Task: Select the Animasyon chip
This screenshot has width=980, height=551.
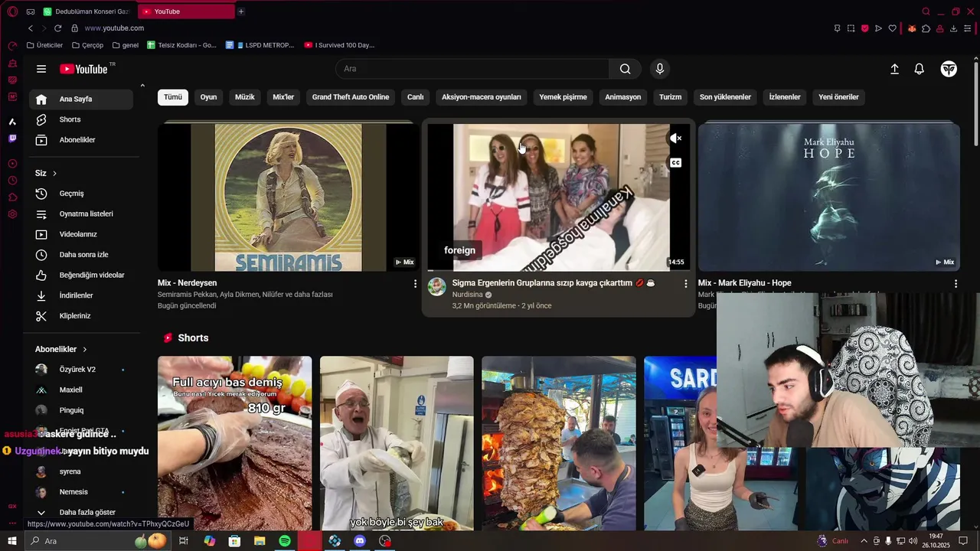Action: coord(623,97)
